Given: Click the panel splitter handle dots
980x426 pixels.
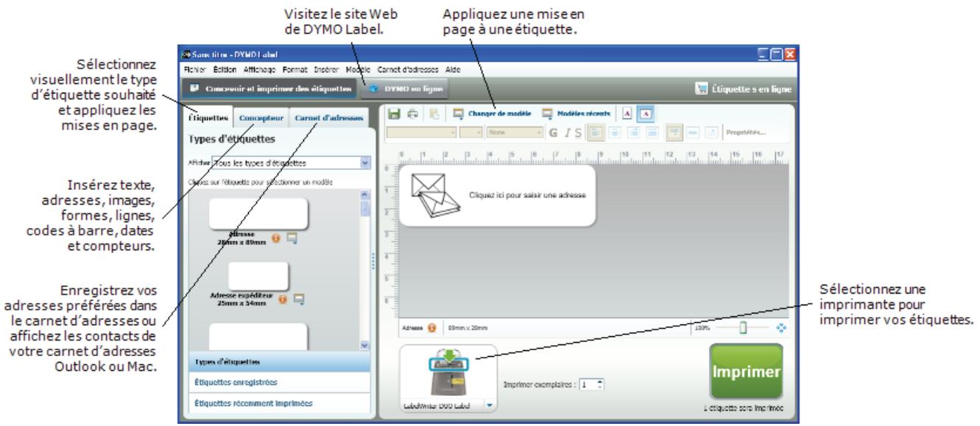Looking at the screenshot, I should [373, 261].
